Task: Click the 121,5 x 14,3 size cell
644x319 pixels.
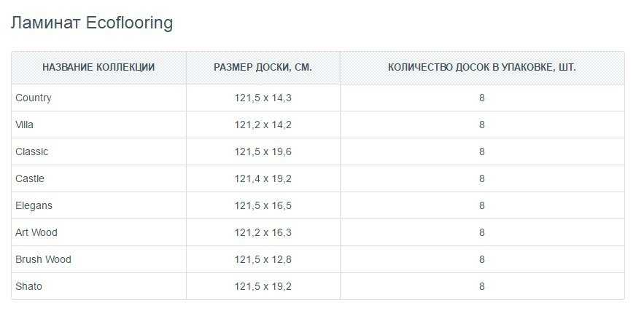Action: point(263,98)
